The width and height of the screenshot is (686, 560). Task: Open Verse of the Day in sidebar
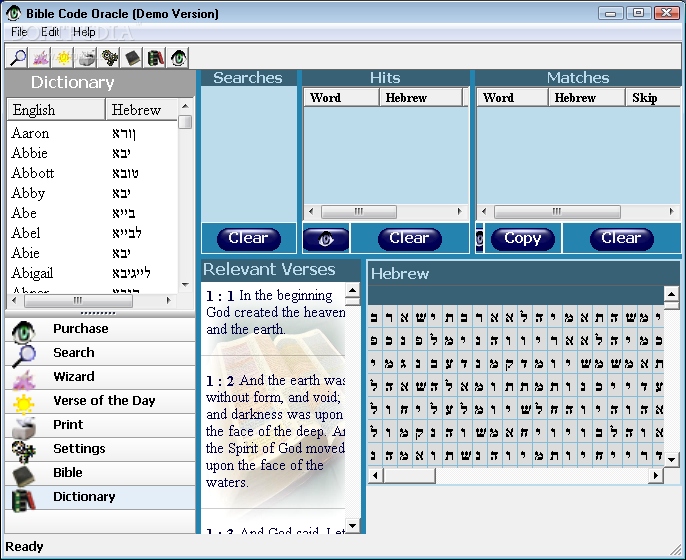pos(100,401)
